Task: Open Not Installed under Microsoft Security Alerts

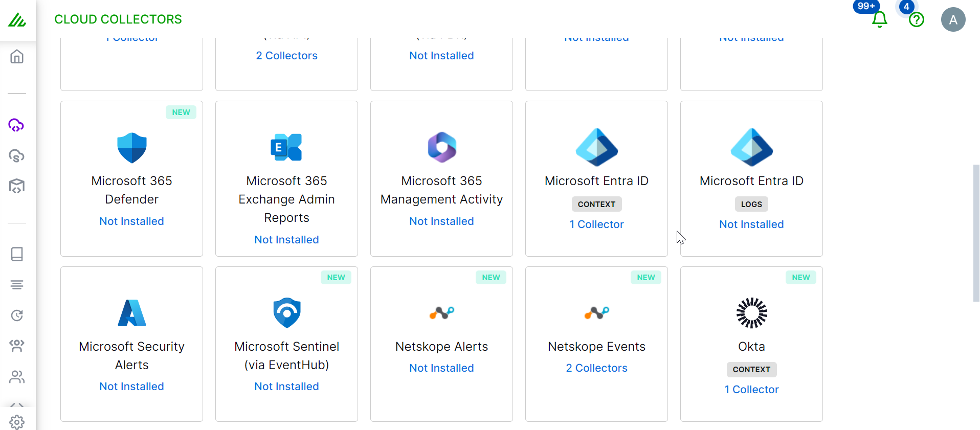Action: [132, 387]
